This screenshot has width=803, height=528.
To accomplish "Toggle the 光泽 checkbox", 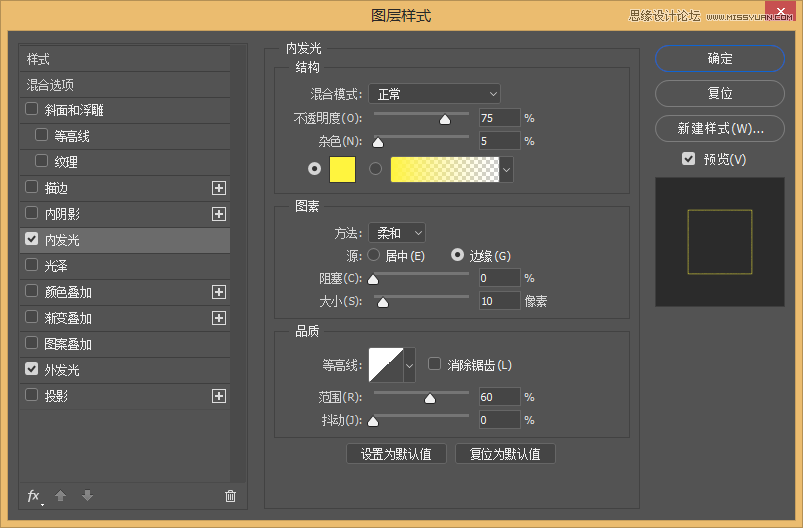I will pos(32,265).
